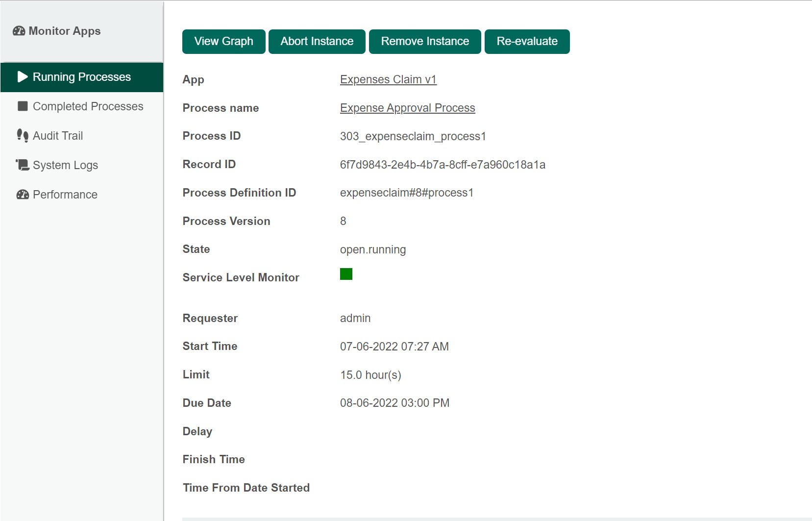The width and height of the screenshot is (812, 521).
Task: Click the View Graph button
Action: tap(224, 42)
